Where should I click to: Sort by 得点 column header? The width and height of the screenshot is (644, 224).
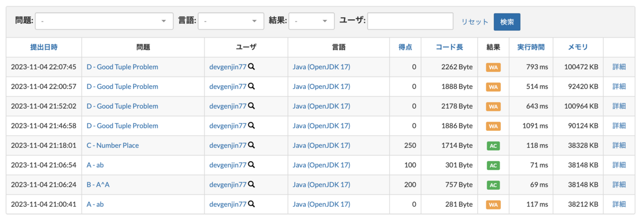pos(405,47)
